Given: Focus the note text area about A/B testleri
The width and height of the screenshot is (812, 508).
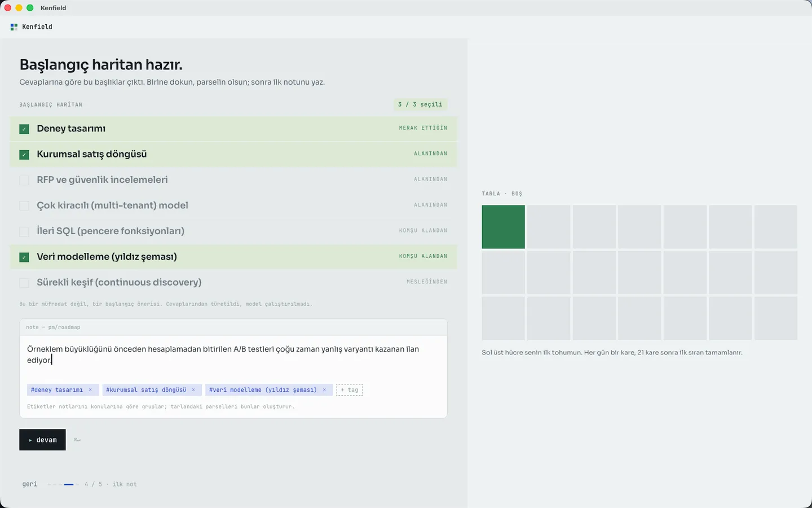Looking at the screenshot, I should point(233,355).
